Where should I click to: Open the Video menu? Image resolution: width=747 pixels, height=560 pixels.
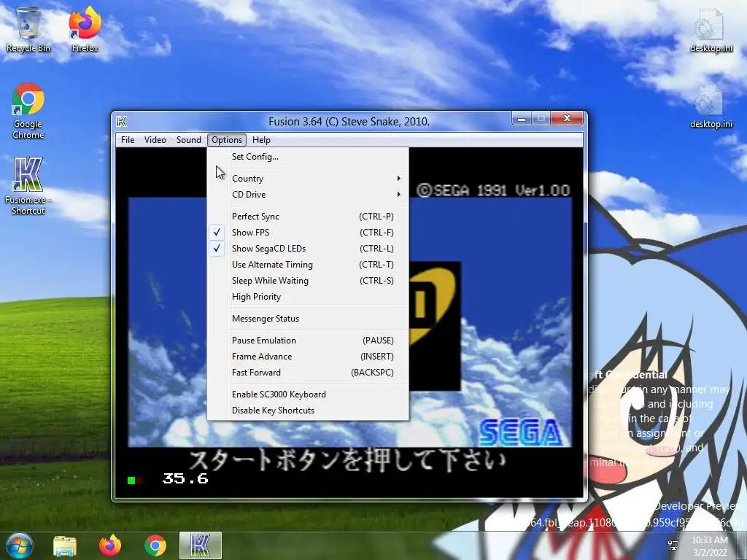tap(155, 140)
